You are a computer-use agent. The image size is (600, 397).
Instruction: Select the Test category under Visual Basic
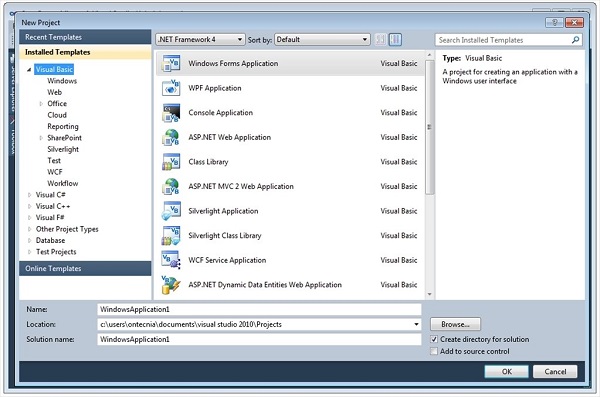click(54, 160)
